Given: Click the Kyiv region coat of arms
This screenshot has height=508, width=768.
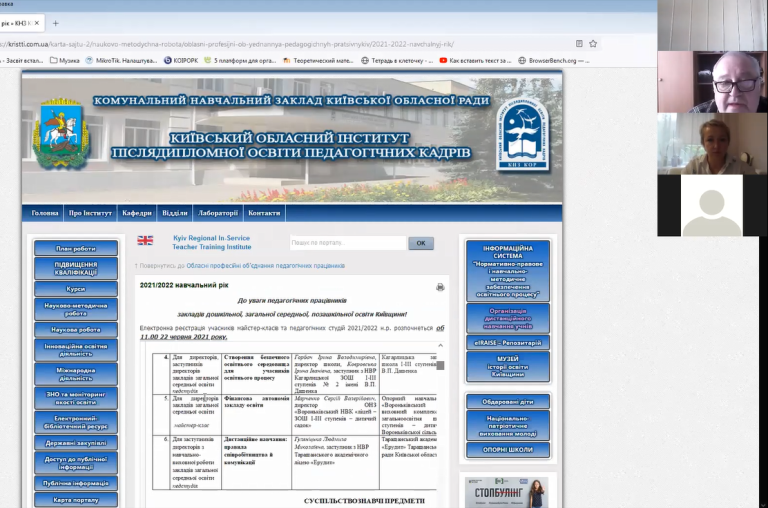Looking at the screenshot, I should pyautogui.click(x=61, y=133).
